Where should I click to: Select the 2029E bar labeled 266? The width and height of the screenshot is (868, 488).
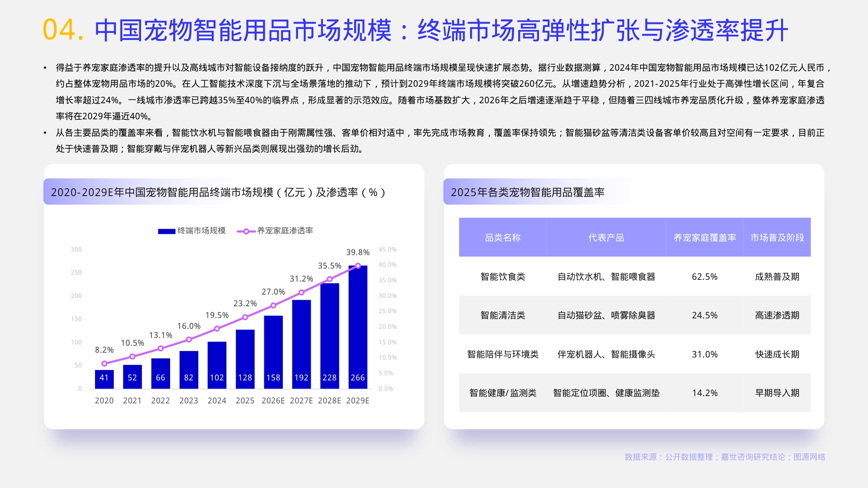[358, 327]
